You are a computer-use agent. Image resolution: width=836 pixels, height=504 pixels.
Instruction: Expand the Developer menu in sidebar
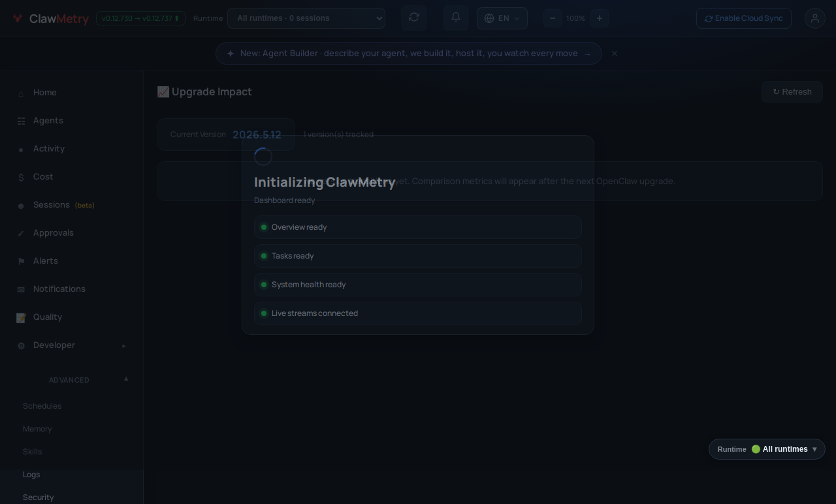[72, 345]
